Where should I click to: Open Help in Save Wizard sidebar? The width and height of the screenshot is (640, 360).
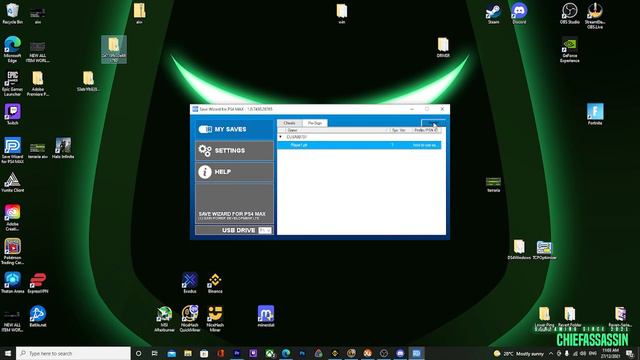tap(234, 172)
